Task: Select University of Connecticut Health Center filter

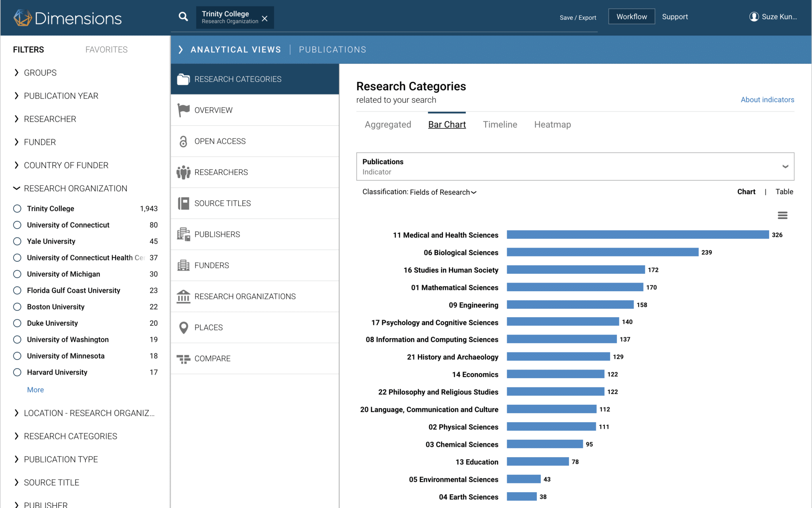Action: [x=17, y=258]
